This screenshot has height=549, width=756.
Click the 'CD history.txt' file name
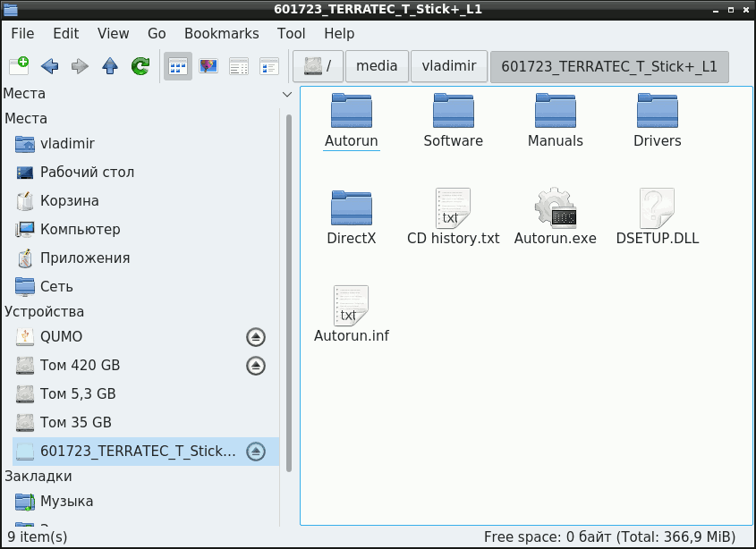454,238
